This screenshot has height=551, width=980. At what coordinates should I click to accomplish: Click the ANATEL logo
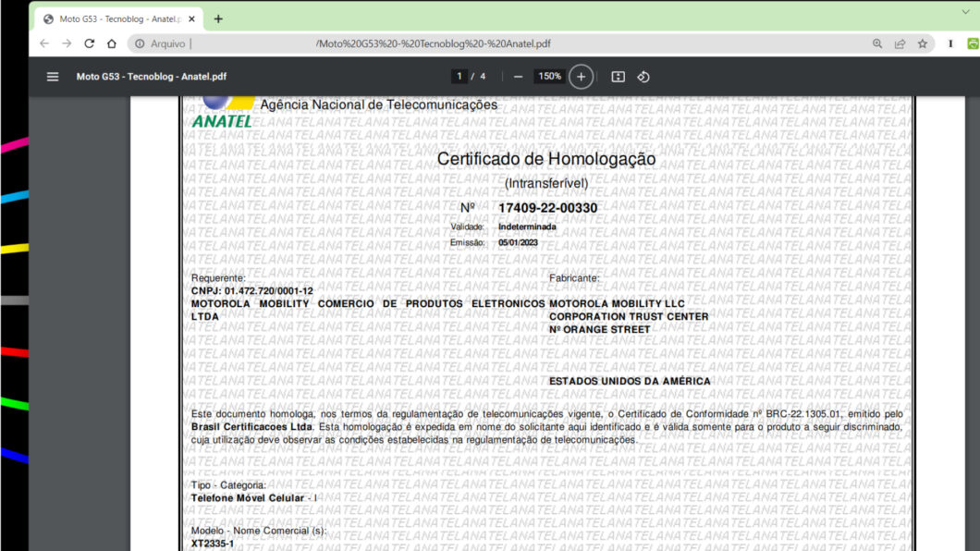[x=223, y=113]
